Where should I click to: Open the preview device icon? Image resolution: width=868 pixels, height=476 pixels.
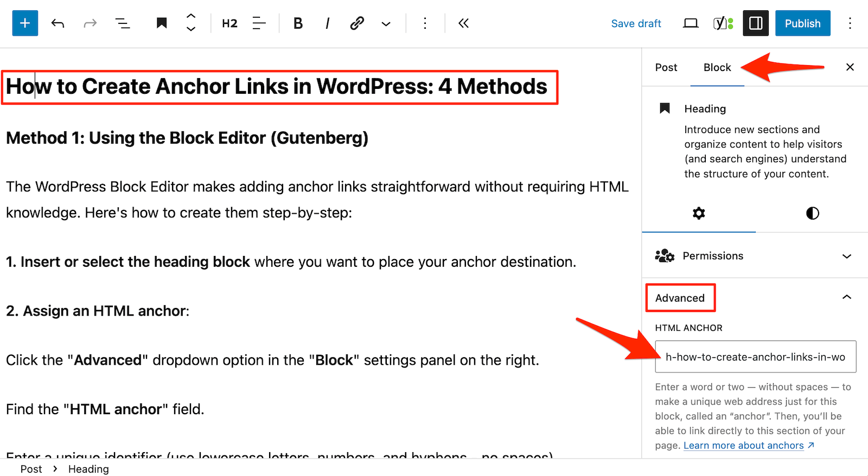coord(691,23)
